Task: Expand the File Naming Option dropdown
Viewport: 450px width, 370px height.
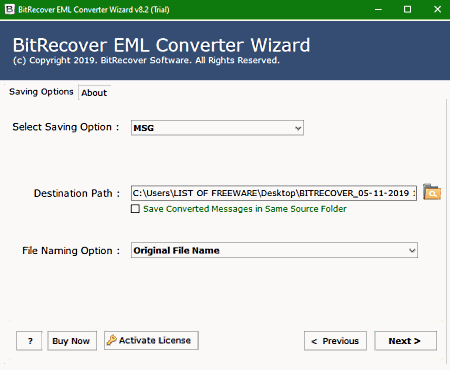Action: point(274,250)
